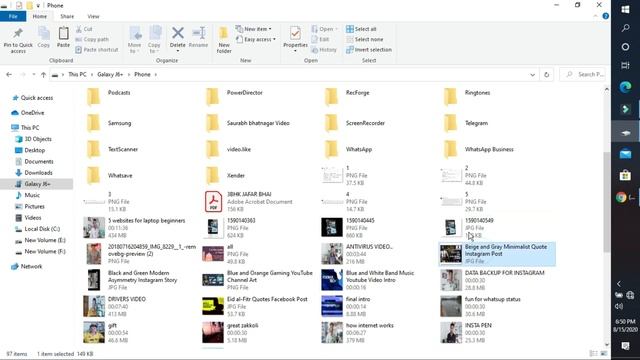Create a New folder from ribbon
Screen dimensions: 640x360
[x=224, y=39]
